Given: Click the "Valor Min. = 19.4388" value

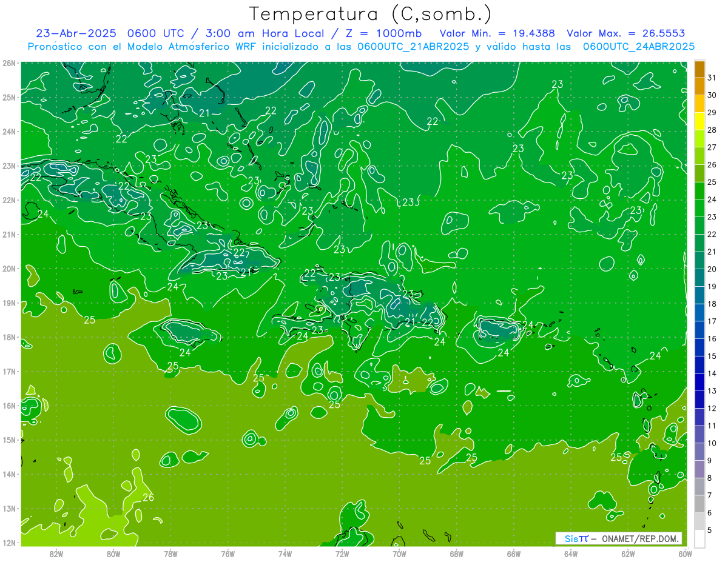Looking at the screenshot, I should coord(497,33).
